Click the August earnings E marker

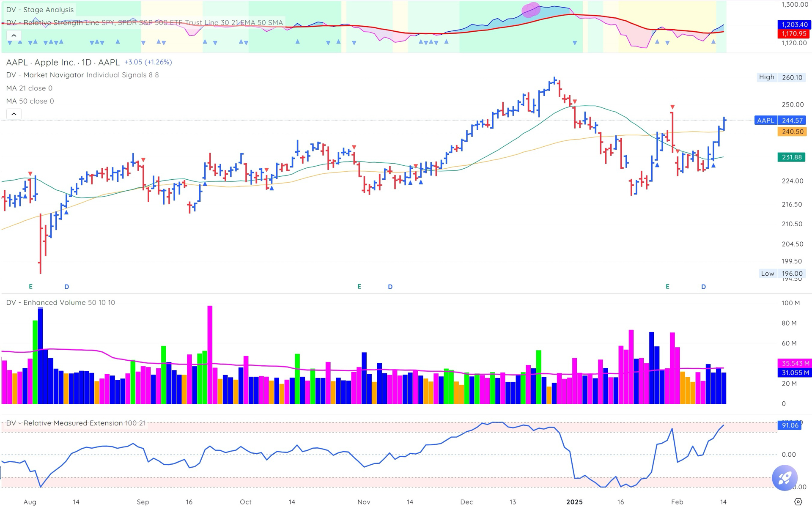30,287
